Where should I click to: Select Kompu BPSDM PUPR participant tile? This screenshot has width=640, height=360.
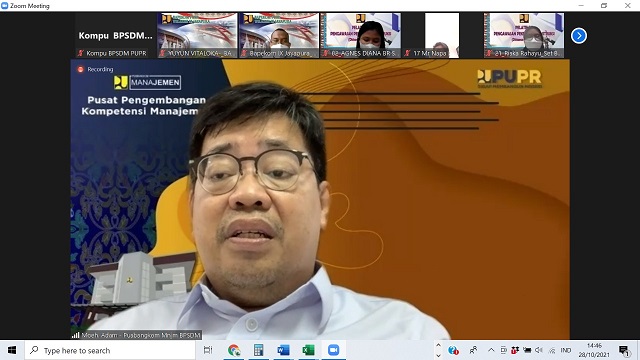116,35
